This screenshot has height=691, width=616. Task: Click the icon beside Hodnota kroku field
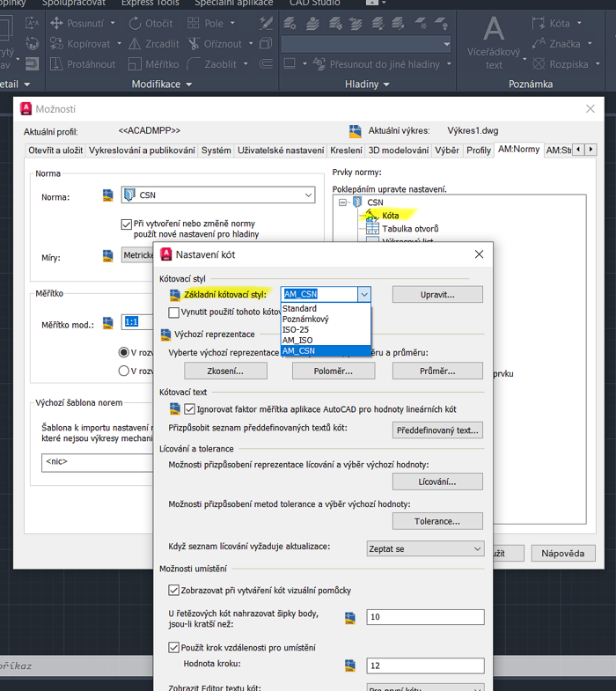point(350,665)
